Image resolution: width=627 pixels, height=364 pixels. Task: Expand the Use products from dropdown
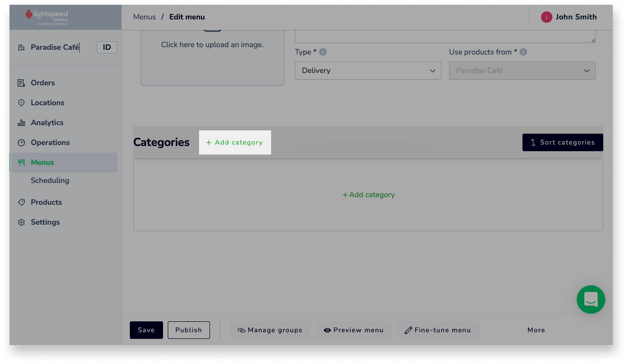[x=522, y=71]
